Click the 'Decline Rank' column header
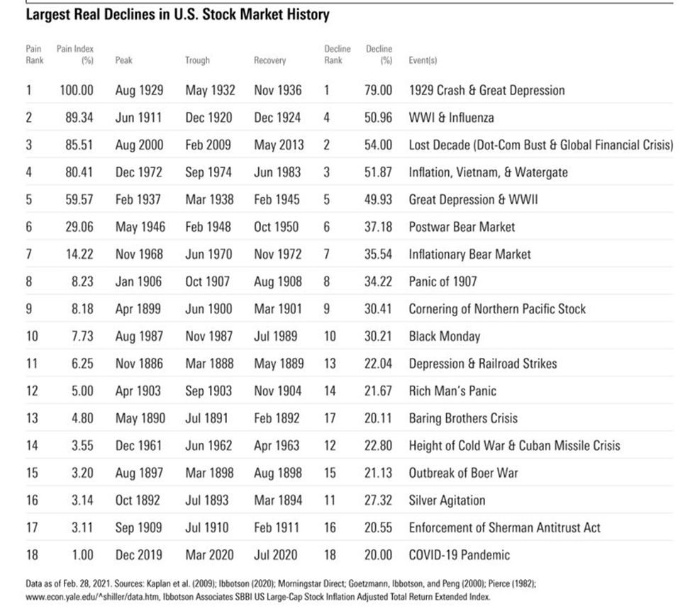Viewport: 690px width, 616px height. coord(337,55)
